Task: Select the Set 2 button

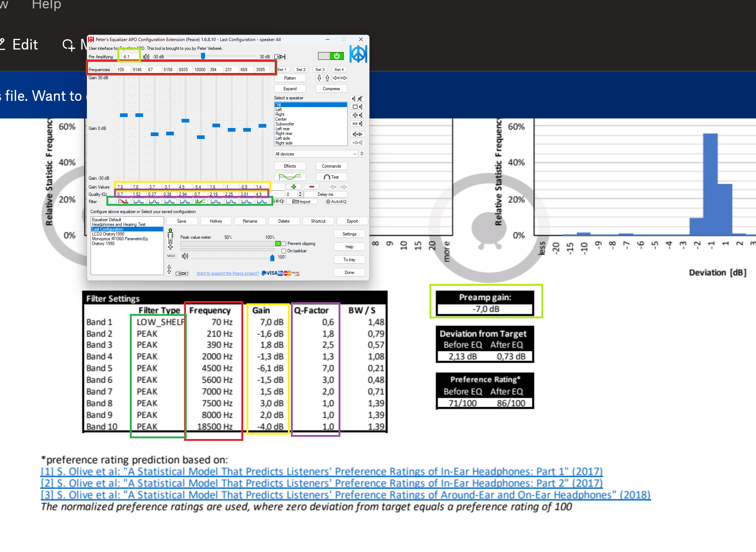Action: [x=301, y=69]
